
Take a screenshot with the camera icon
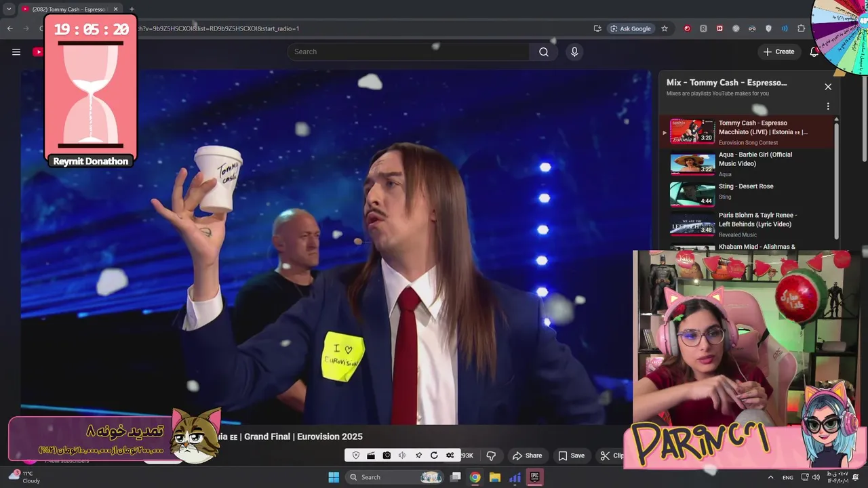[x=387, y=455]
